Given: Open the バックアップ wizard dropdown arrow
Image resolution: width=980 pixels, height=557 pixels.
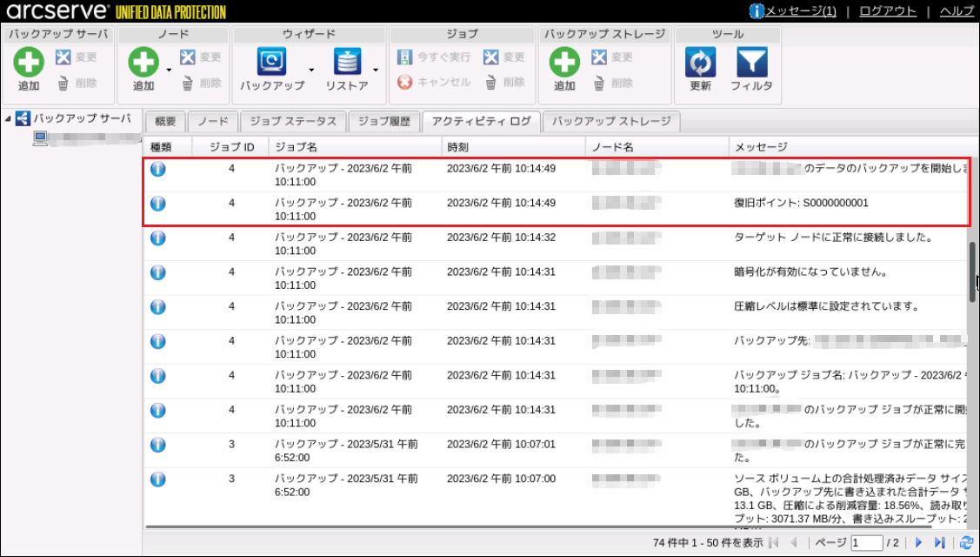Looking at the screenshot, I should [311, 70].
